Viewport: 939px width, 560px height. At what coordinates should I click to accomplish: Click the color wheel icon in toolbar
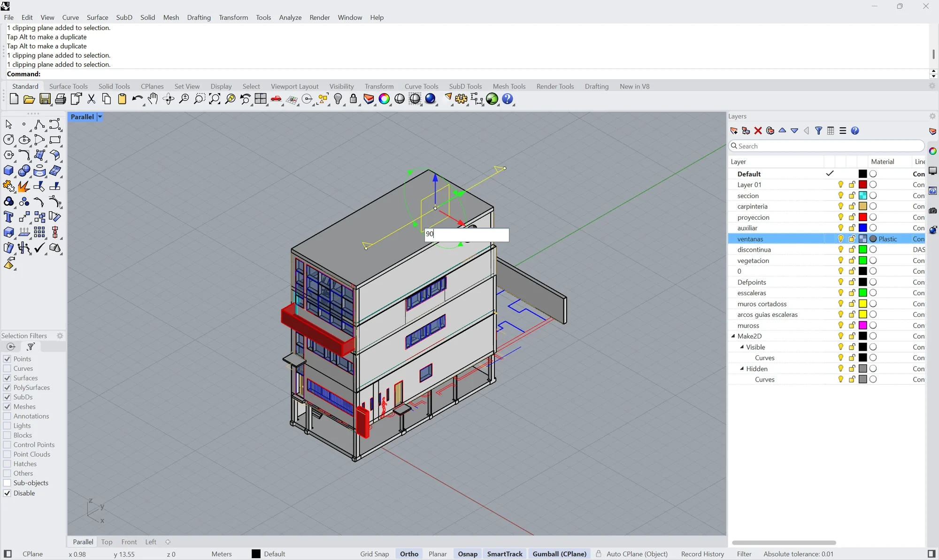384,99
